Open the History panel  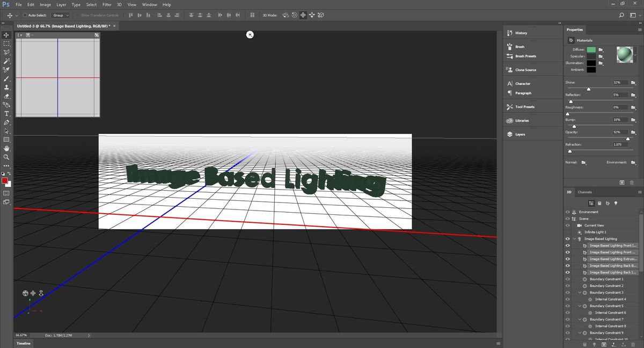click(520, 33)
